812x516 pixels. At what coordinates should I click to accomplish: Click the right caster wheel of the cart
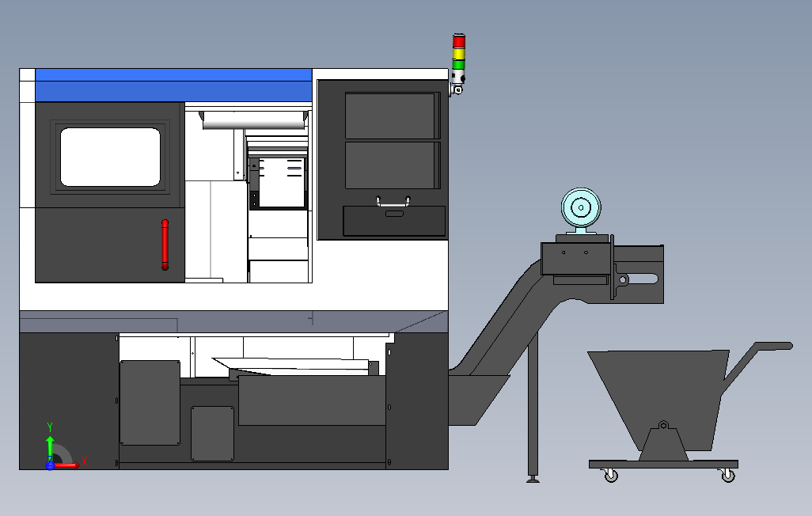click(727, 476)
